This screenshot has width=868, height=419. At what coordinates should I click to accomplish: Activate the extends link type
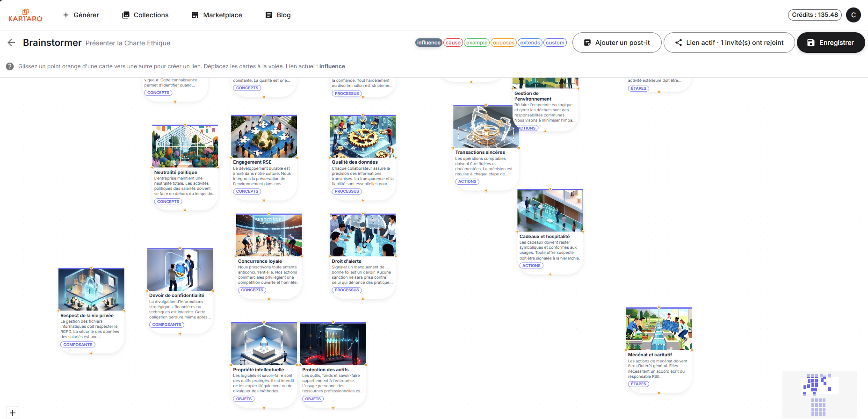tap(530, 43)
